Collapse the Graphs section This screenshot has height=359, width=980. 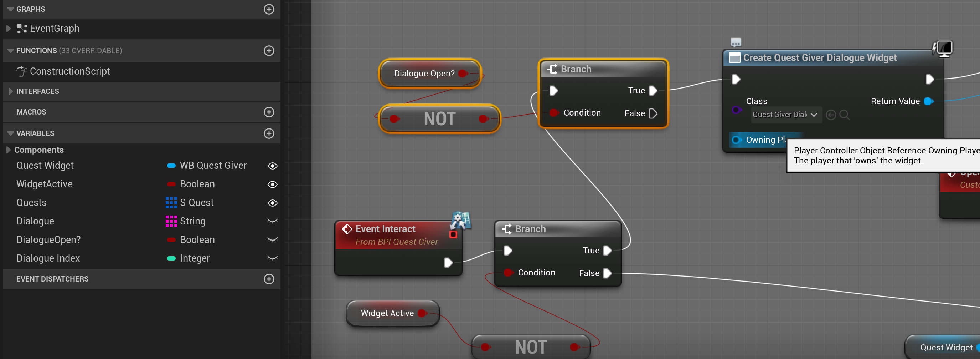pos(10,9)
